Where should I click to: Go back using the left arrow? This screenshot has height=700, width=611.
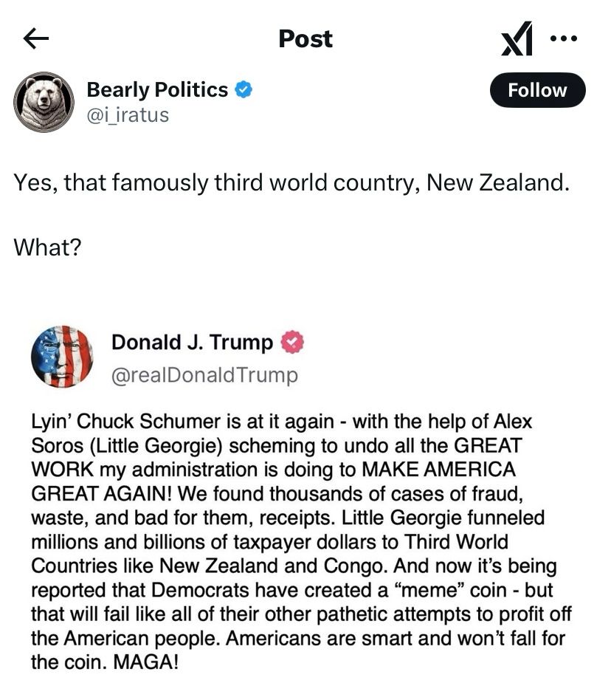pyautogui.click(x=36, y=38)
